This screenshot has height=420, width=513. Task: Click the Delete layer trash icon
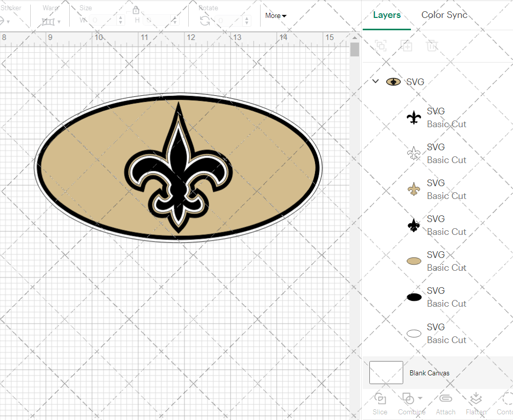click(x=432, y=46)
